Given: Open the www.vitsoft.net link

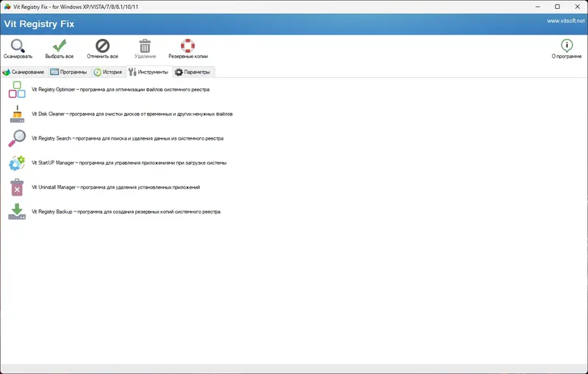Looking at the screenshot, I should pyautogui.click(x=565, y=21).
